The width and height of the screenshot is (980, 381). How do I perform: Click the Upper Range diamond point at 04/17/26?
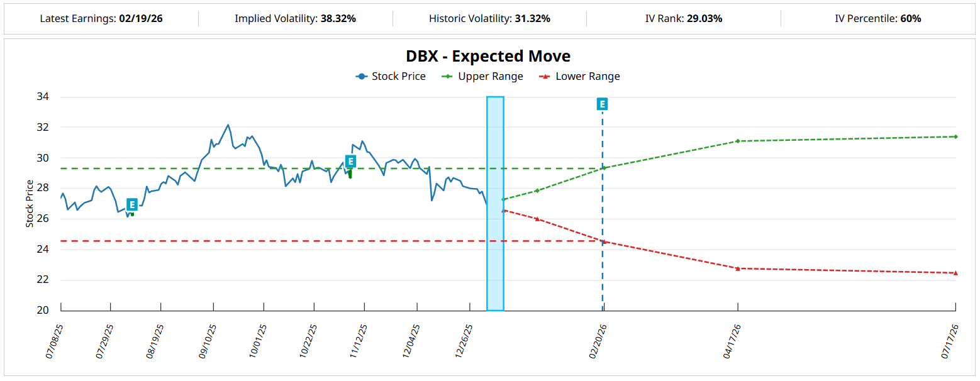(737, 141)
